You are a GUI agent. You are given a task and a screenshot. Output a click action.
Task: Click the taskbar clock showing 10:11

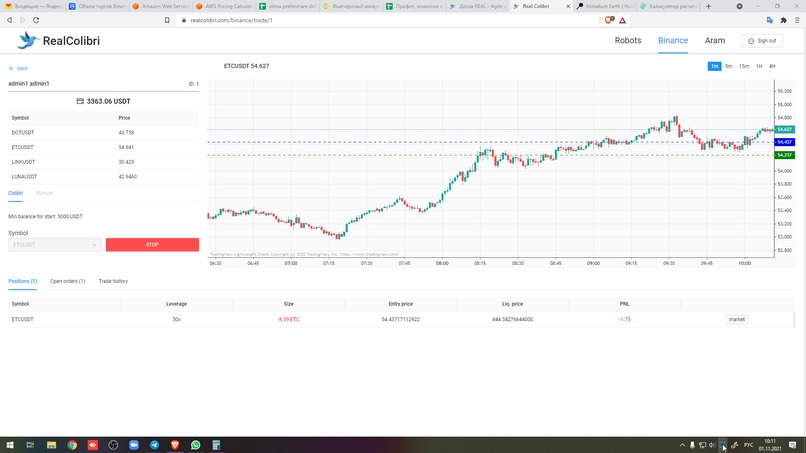point(770,445)
